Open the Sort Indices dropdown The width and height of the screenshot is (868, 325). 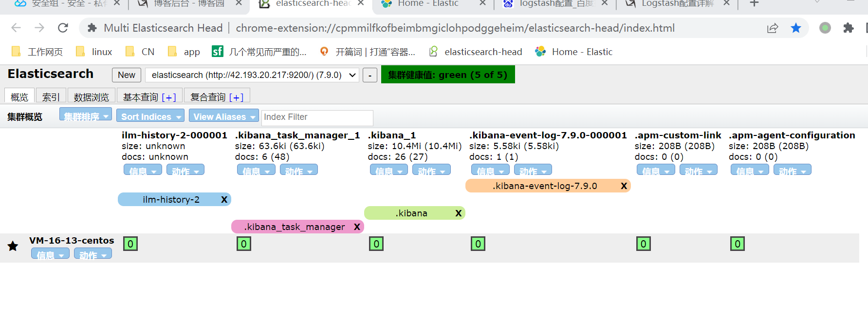point(150,116)
